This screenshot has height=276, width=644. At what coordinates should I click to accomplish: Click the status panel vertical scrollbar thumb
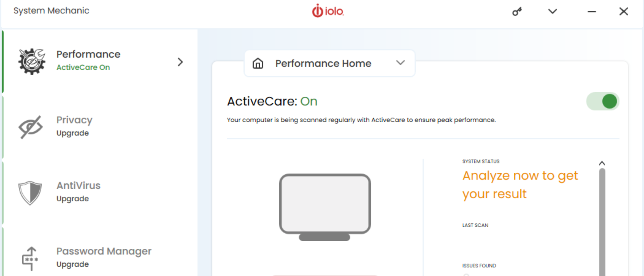pos(602,222)
